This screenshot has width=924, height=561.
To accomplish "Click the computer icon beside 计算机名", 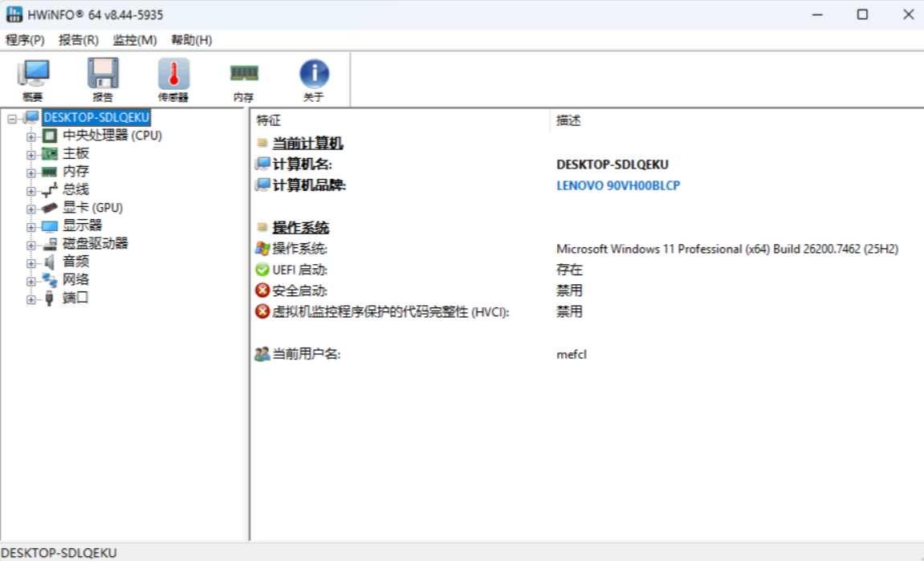I will click(x=263, y=165).
